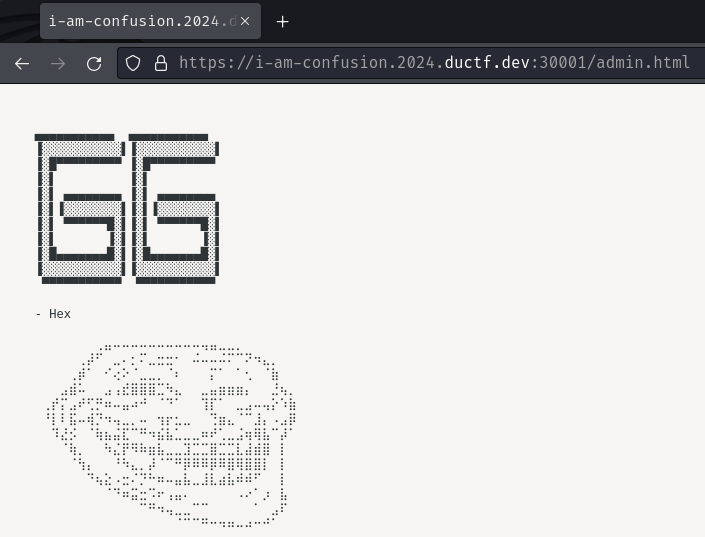Reload the admin.html page

[x=94, y=63]
